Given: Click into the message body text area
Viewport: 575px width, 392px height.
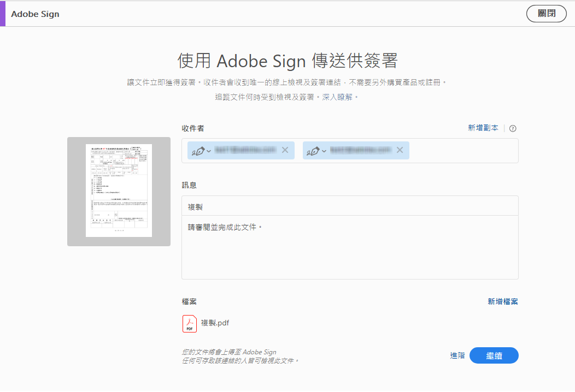Looking at the screenshot, I should [350, 247].
